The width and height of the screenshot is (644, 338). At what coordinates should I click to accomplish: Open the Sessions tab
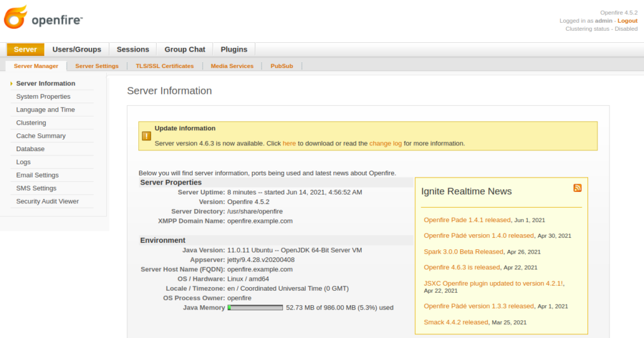pyautogui.click(x=133, y=49)
